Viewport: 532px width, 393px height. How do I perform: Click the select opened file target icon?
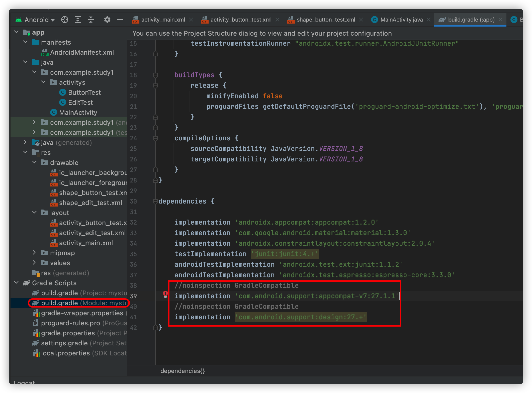(x=65, y=20)
